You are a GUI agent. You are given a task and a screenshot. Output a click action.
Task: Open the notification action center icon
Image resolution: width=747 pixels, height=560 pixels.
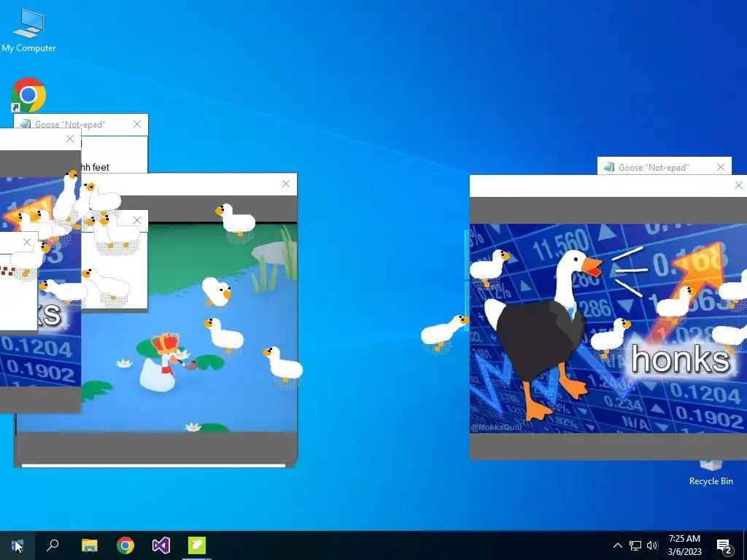724,545
